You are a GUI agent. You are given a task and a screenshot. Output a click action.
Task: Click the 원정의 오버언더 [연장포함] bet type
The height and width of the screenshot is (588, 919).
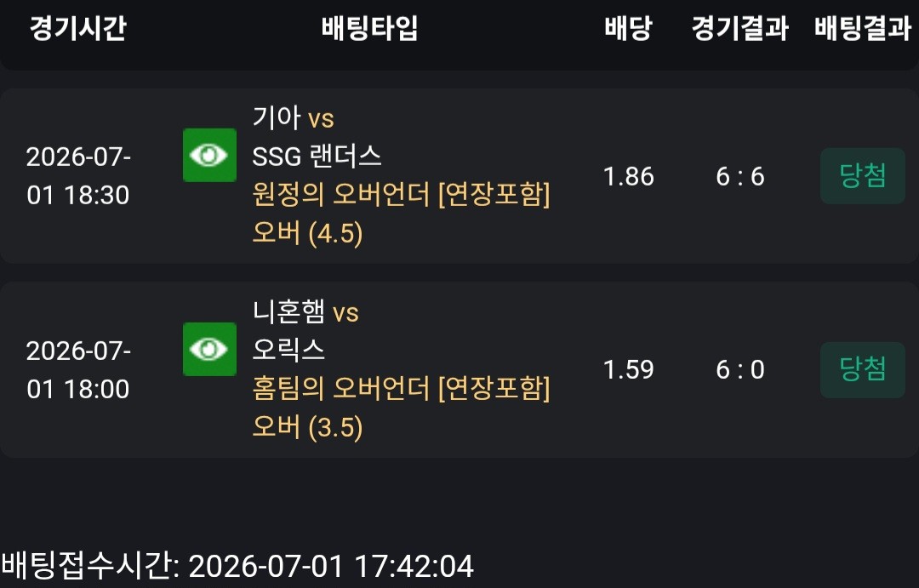[402, 195]
